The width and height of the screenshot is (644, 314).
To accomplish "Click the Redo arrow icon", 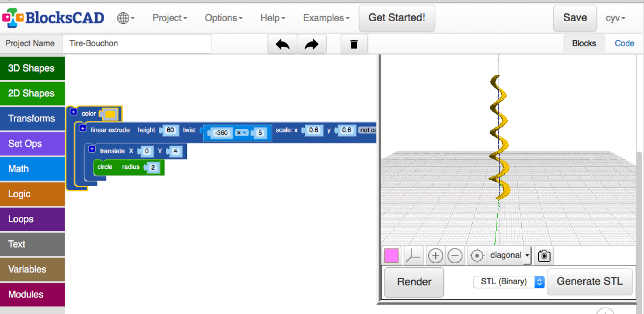I will (x=311, y=44).
